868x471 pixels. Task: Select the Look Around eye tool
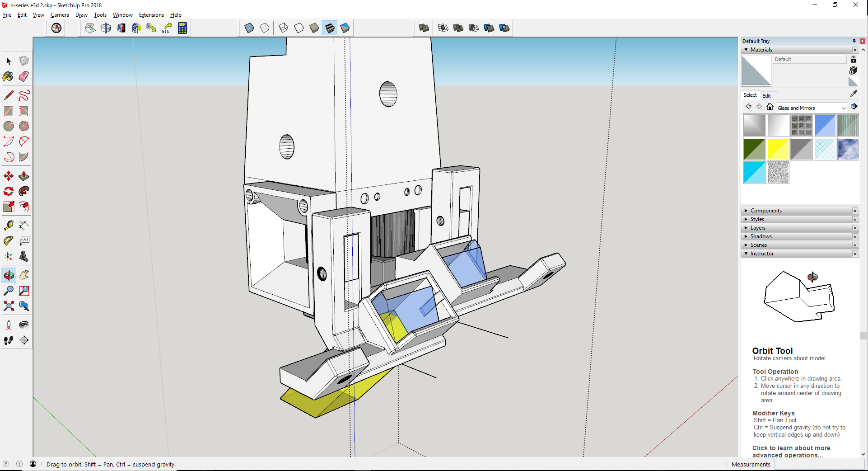coord(24,325)
